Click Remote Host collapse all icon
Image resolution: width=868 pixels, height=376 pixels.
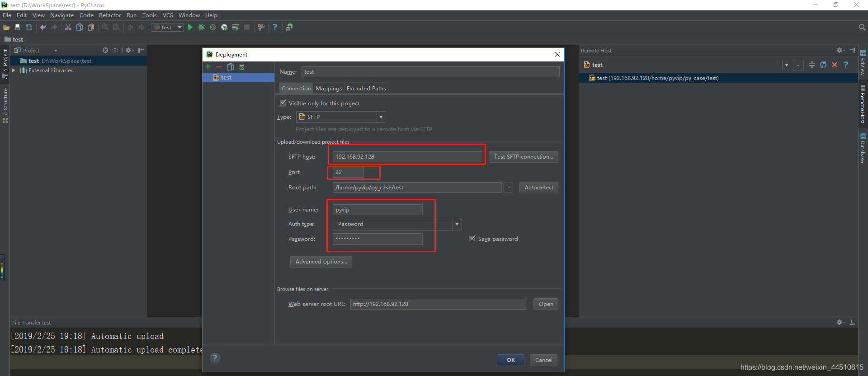pyautogui.click(x=812, y=65)
